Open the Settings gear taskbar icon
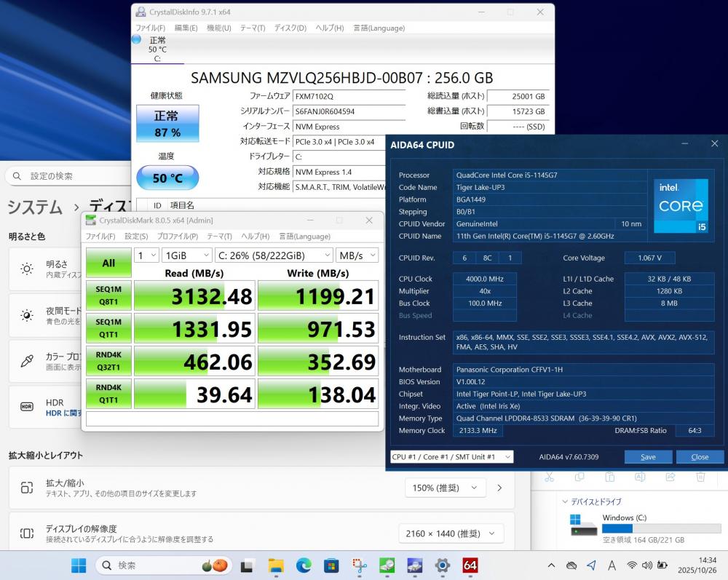The width and height of the screenshot is (728, 580). click(x=443, y=565)
